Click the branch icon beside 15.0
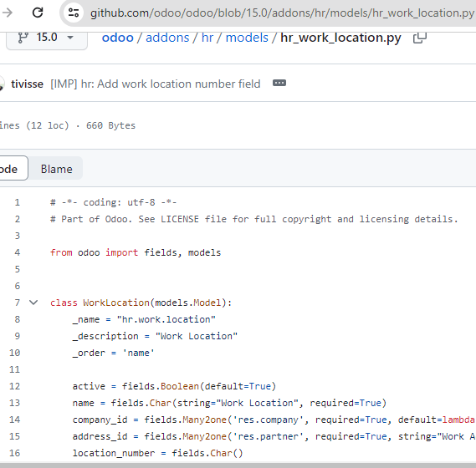This screenshot has width=476, height=468. (23, 38)
